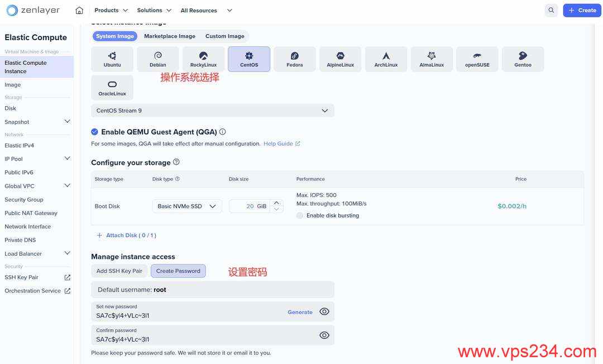Select the OracleLinux system image
The image size is (603, 364).
point(112,88)
